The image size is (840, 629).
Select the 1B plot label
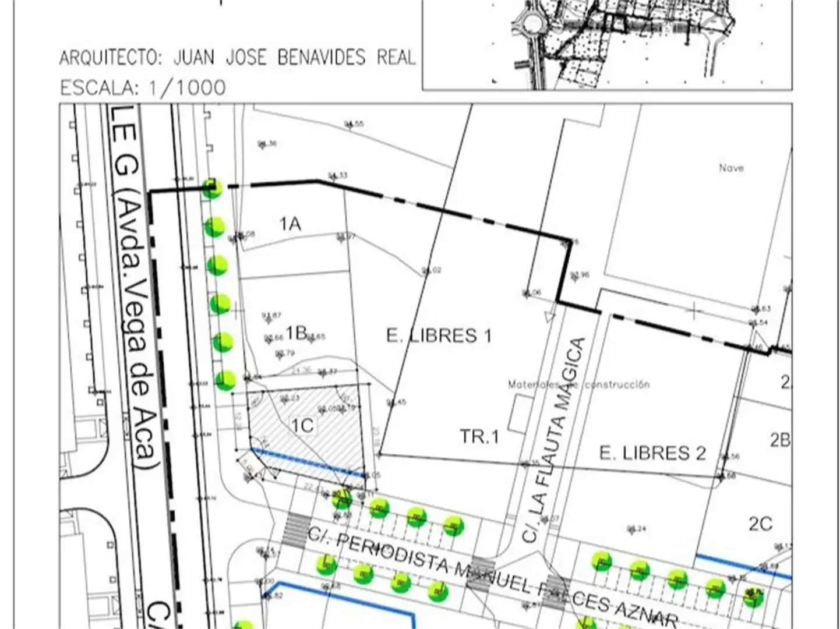tap(296, 333)
